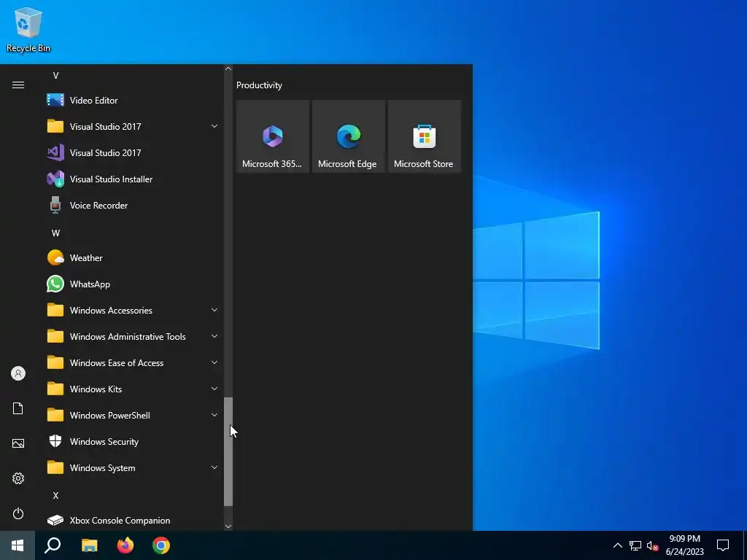Image resolution: width=747 pixels, height=560 pixels.
Task: Click the scrollbar up arrow
Action: point(228,69)
